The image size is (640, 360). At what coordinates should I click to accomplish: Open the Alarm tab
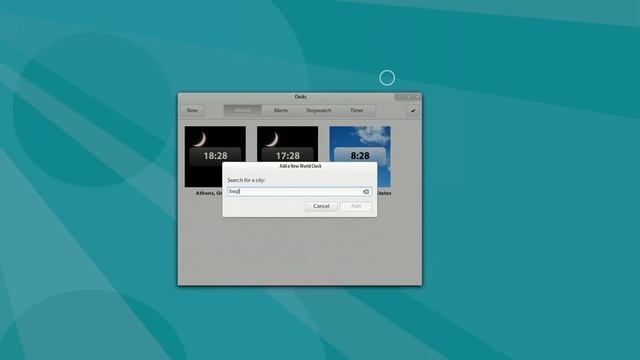[280, 110]
